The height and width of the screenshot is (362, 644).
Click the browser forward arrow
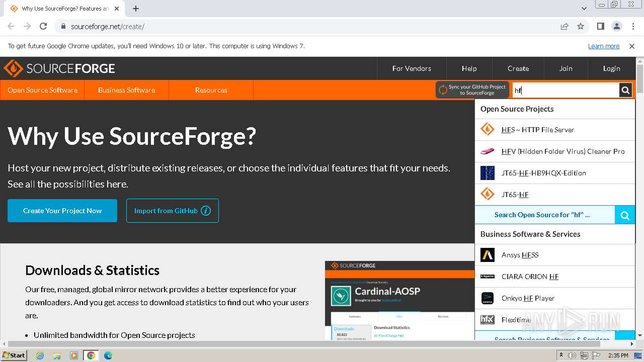[x=27, y=27]
